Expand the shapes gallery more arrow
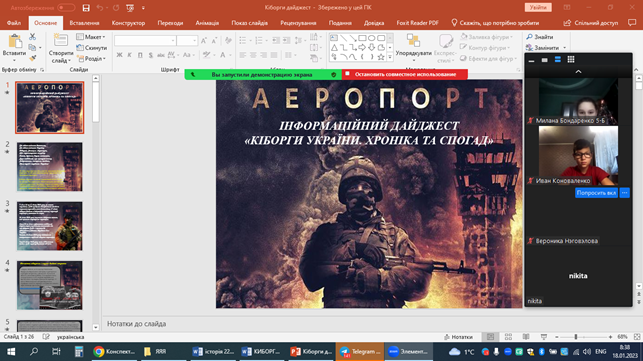The width and height of the screenshot is (643, 361). [x=390, y=57]
